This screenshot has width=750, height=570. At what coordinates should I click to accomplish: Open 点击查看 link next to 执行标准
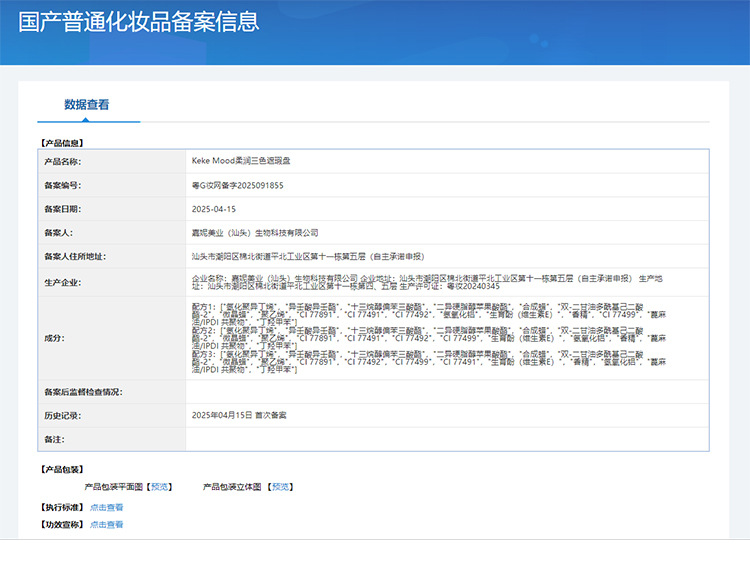click(x=107, y=507)
